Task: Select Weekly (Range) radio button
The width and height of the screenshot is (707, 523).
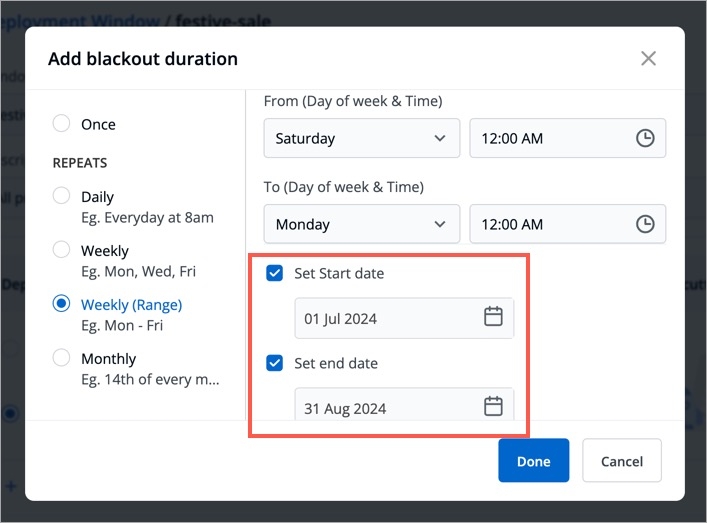Action: [61, 303]
